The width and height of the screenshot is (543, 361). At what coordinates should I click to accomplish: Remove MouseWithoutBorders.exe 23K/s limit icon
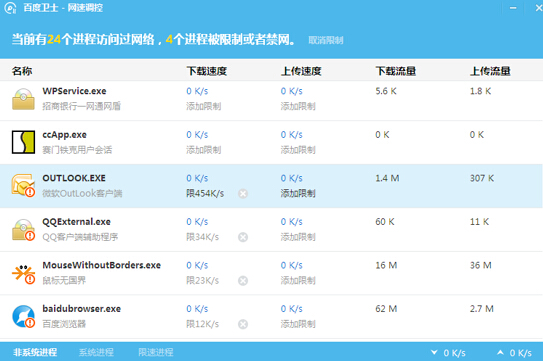tap(243, 281)
